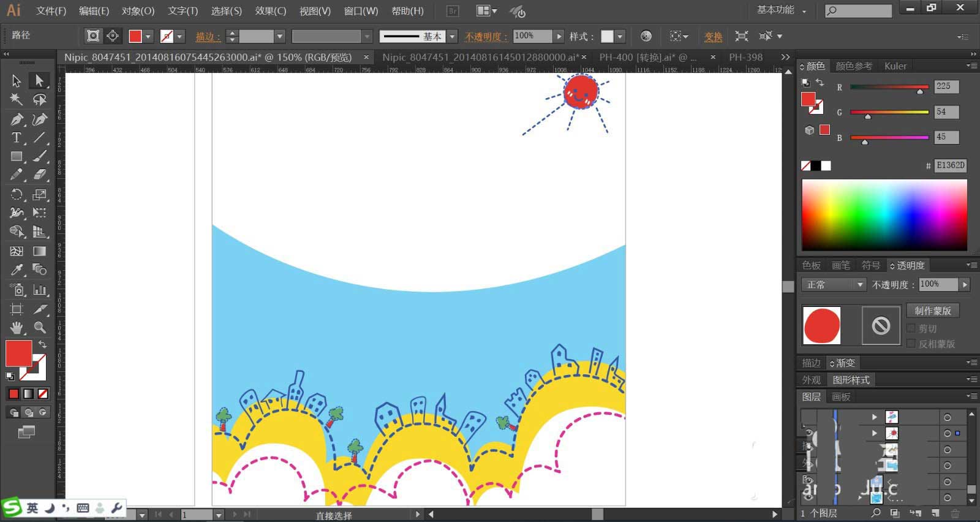The height and width of the screenshot is (522, 980).
Task: Open Sogou soft keyboard icon
Action: (83, 508)
